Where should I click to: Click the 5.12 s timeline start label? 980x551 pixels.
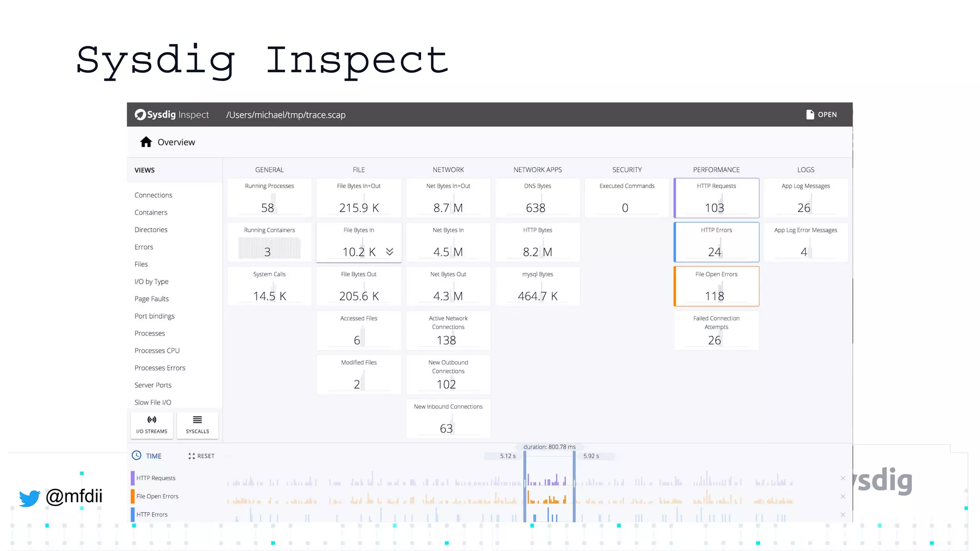click(508, 456)
